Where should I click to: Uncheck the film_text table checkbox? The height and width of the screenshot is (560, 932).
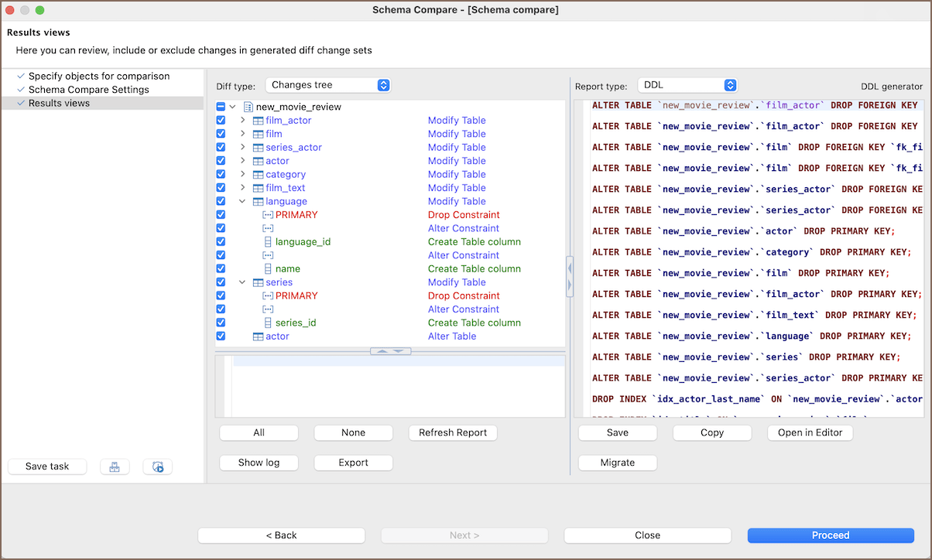[221, 188]
